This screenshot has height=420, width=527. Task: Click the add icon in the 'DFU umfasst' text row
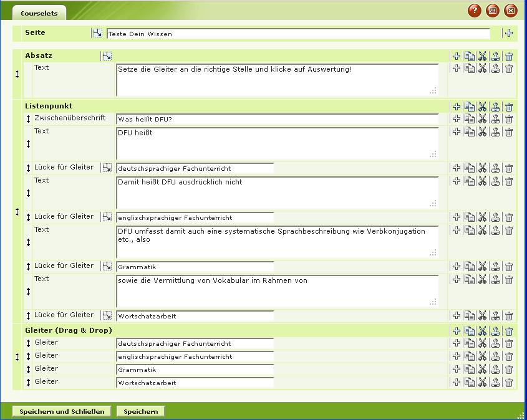tap(456, 231)
